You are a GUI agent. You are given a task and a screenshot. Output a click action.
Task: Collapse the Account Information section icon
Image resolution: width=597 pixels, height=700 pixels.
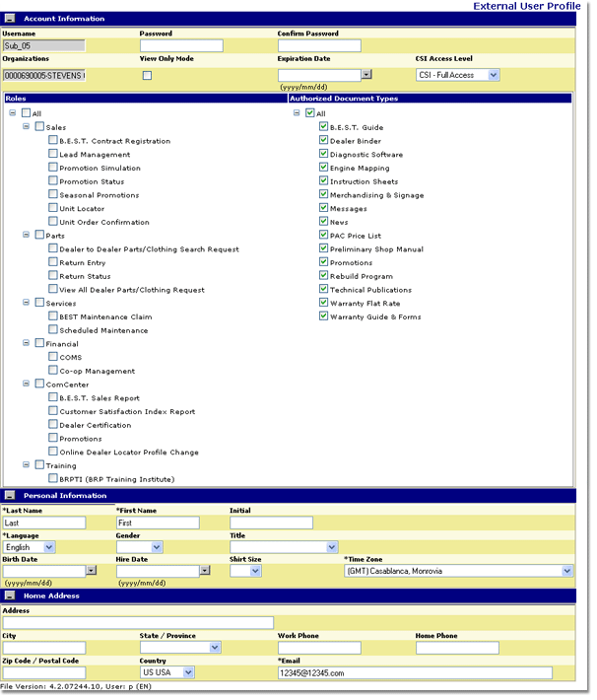9,19
